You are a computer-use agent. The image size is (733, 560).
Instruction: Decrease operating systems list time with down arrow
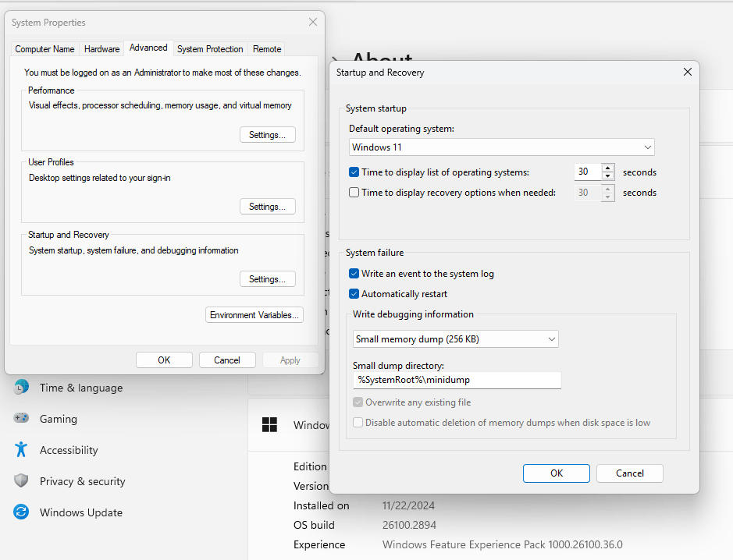pos(608,176)
